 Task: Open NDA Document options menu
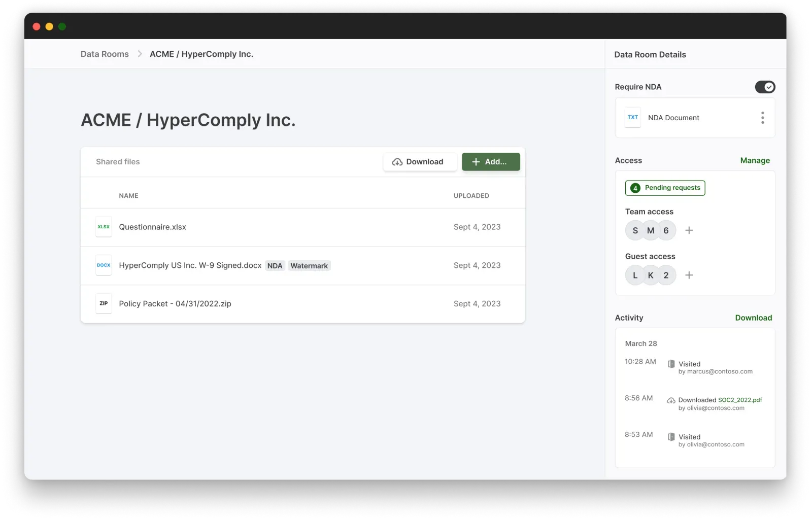(762, 118)
